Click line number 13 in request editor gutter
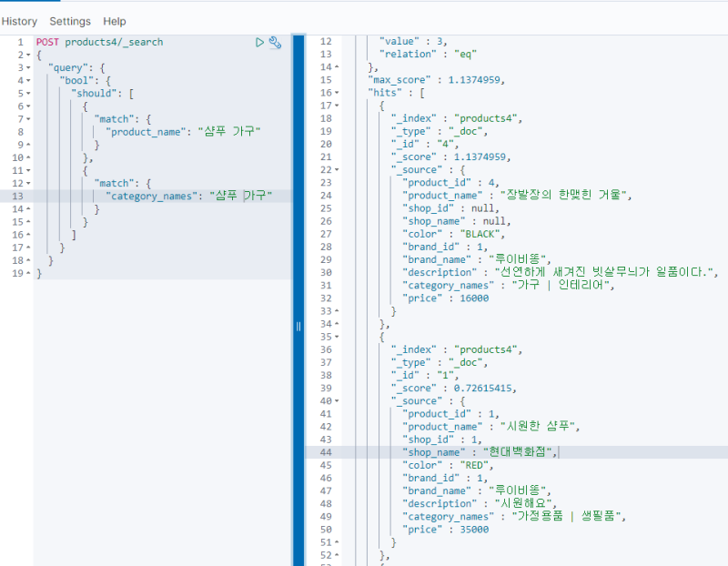Image resolution: width=728 pixels, height=566 pixels. tap(17, 197)
